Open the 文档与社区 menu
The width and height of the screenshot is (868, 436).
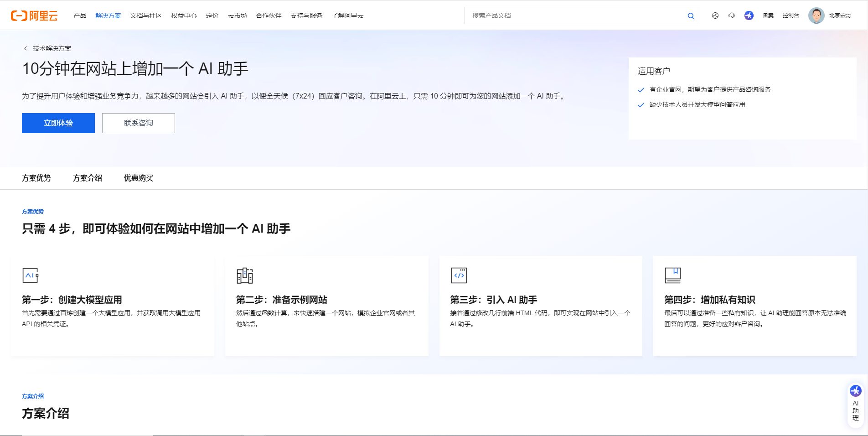point(146,16)
